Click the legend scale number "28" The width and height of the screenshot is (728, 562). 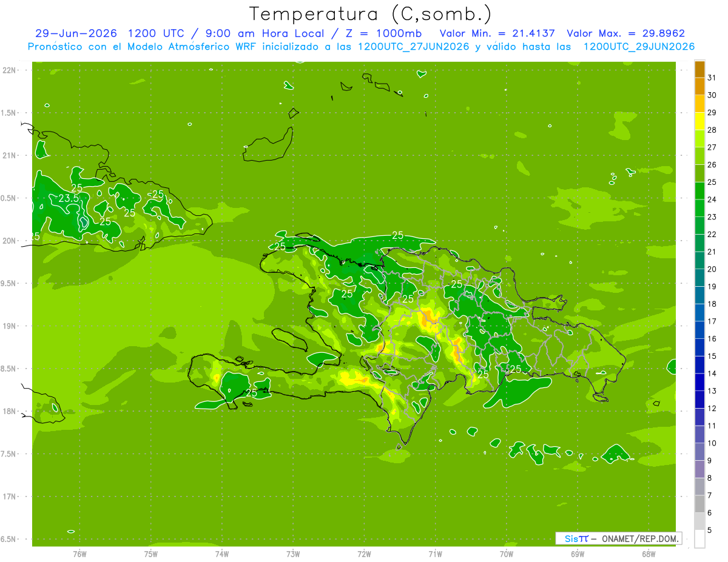712,130
